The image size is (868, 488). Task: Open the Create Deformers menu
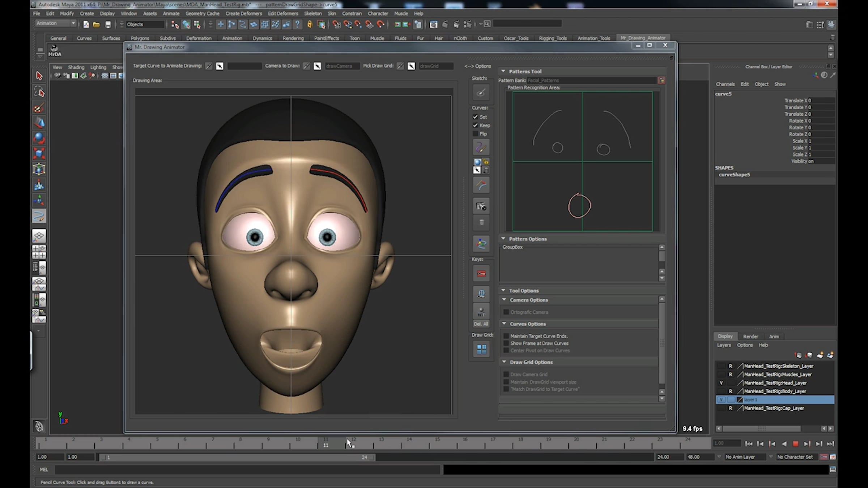243,13
